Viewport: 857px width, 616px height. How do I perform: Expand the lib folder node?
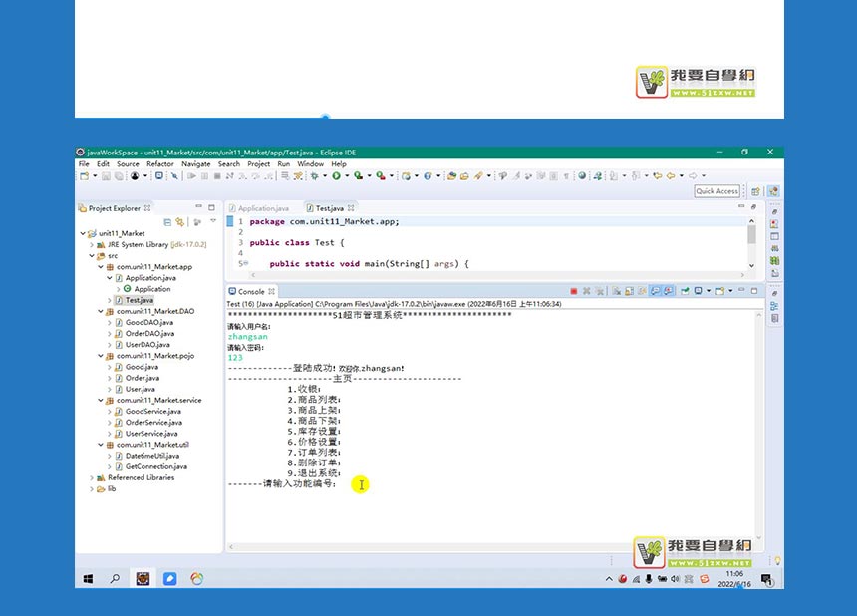click(92, 489)
